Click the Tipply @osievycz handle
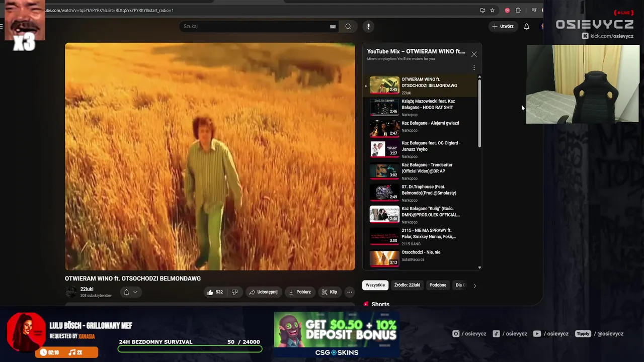This screenshot has height=362, width=644. coord(600,334)
